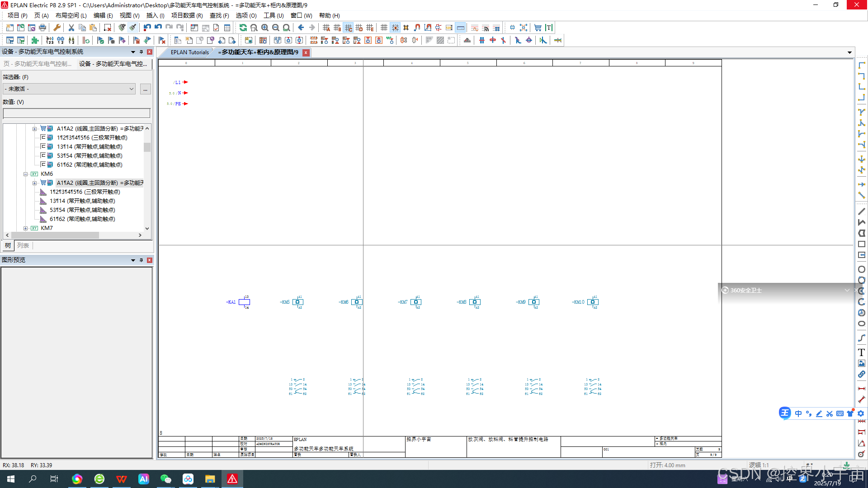Switch to the 列表 tab

23,246
